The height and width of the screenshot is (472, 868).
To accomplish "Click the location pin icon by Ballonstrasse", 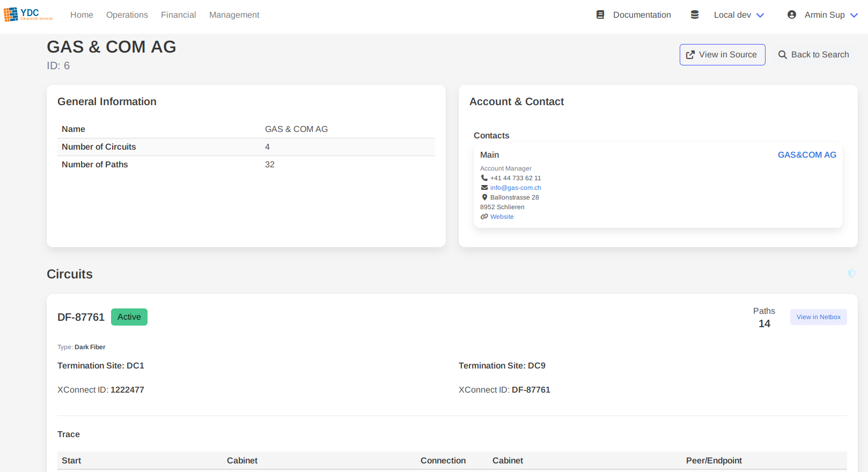I will click(x=484, y=197).
